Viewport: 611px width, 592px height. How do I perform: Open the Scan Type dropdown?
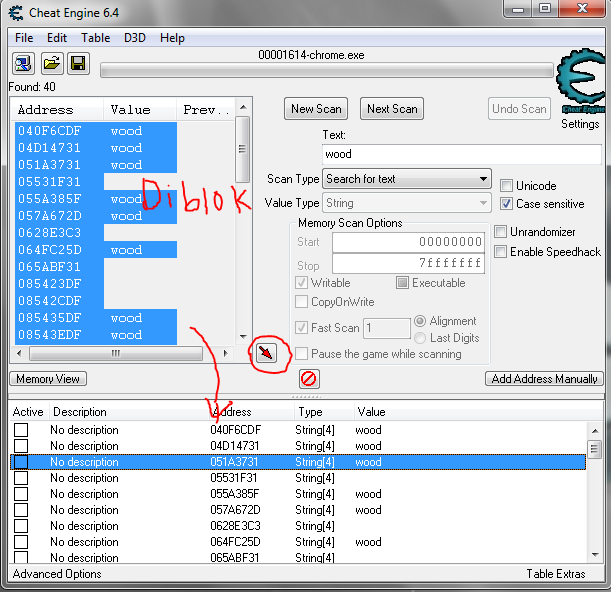point(406,179)
